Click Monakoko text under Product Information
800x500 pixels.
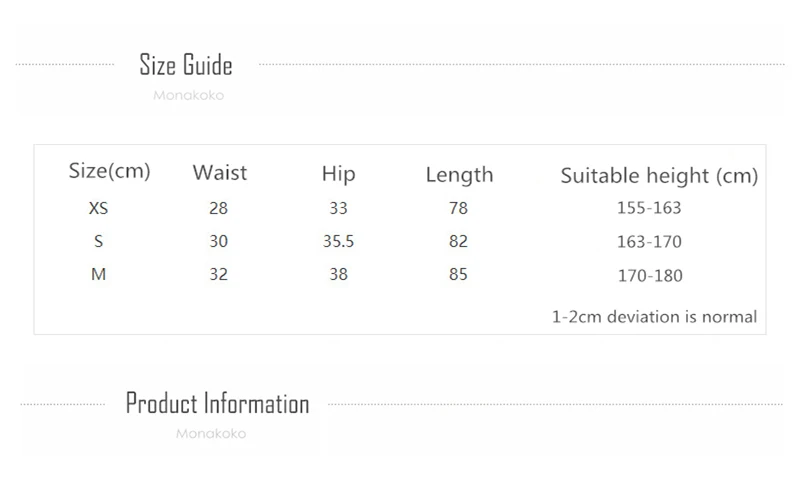click(x=211, y=434)
